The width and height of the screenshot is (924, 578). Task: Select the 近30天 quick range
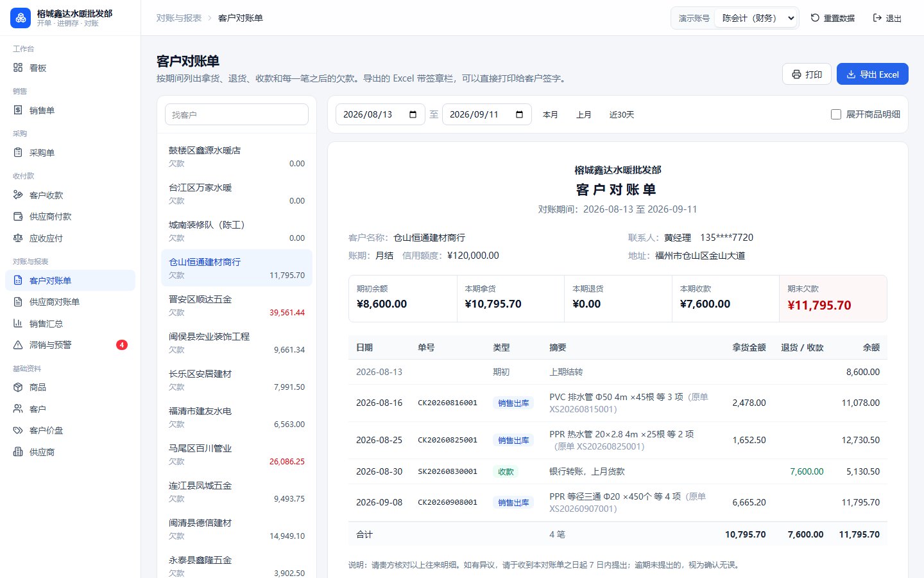point(622,114)
